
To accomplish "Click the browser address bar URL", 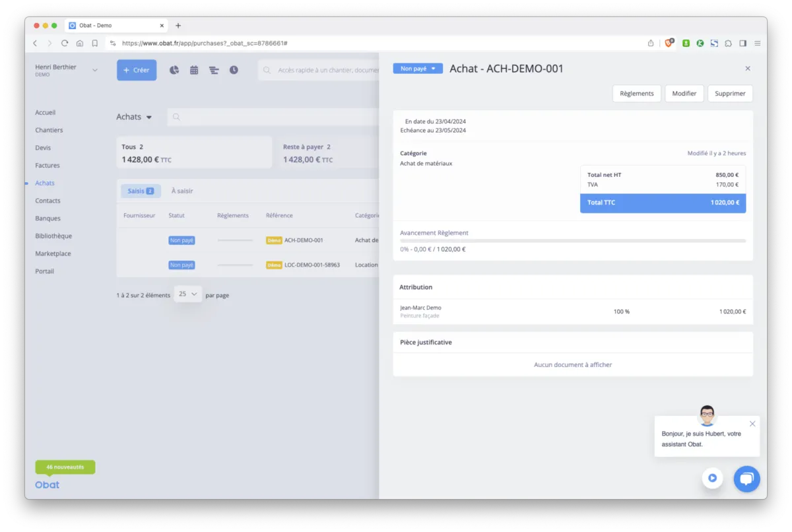I will tap(205, 43).
